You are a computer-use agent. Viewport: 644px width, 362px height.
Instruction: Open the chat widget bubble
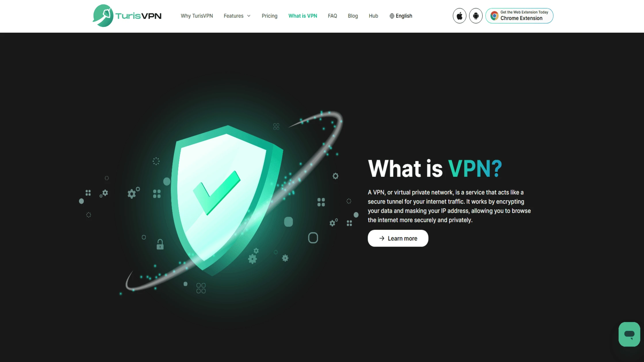click(x=629, y=334)
